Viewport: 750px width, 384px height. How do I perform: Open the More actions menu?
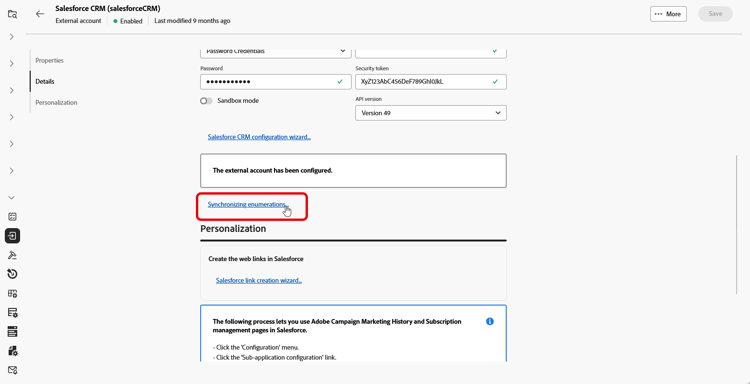pos(668,14)
